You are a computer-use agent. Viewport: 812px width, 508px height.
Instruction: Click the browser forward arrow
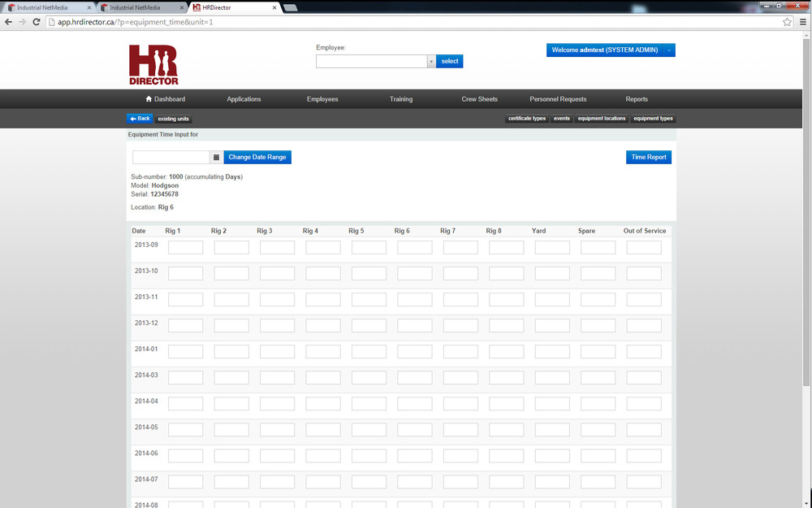pyautogui.click(x=22, y=22)
